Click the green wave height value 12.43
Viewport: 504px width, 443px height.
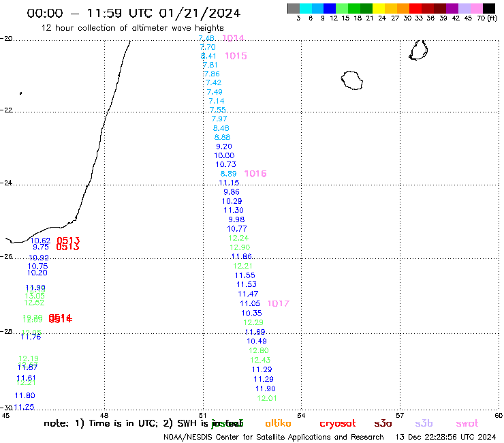260,360
